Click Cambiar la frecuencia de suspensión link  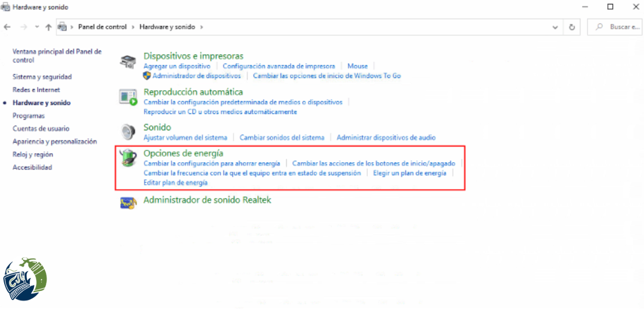pos(252,173)
